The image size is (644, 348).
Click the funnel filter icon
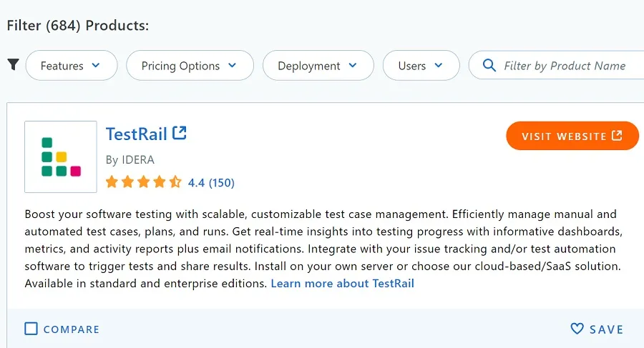(13, 64)
